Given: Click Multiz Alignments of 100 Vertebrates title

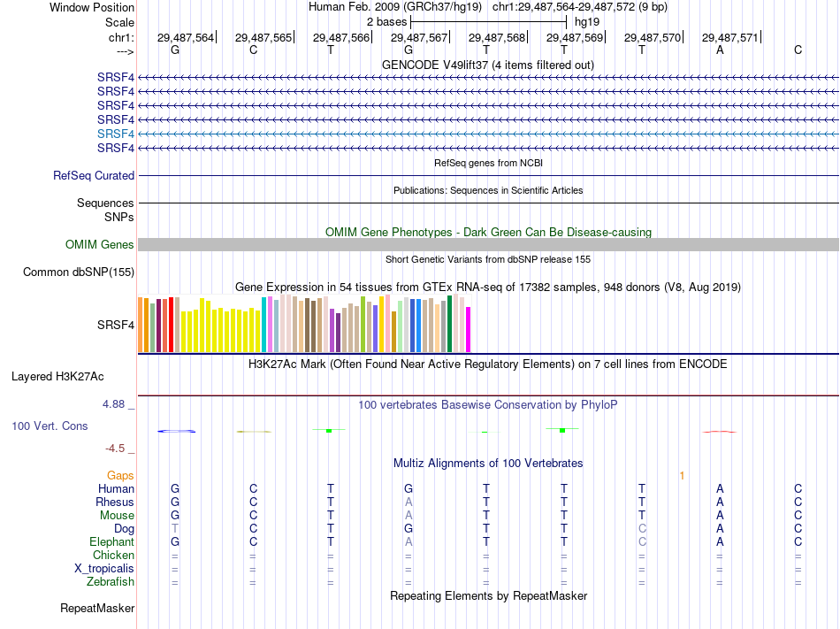Looking at the screenshot, I should pyautogui.click(x=487, y=464).
